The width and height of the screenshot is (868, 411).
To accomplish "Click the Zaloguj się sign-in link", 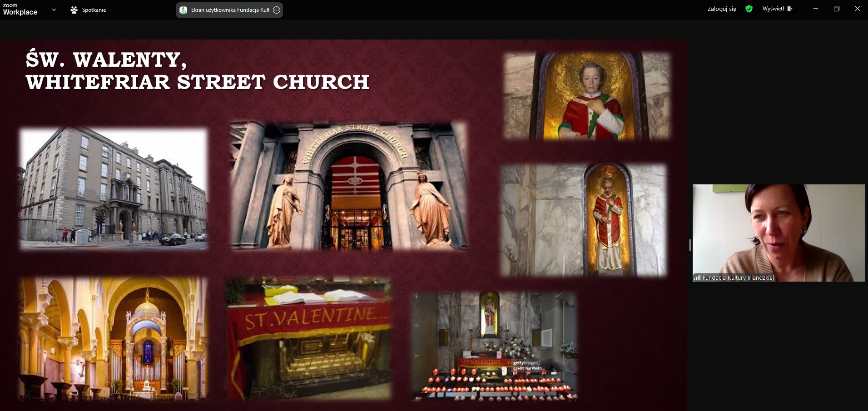I will click(721, 9).
